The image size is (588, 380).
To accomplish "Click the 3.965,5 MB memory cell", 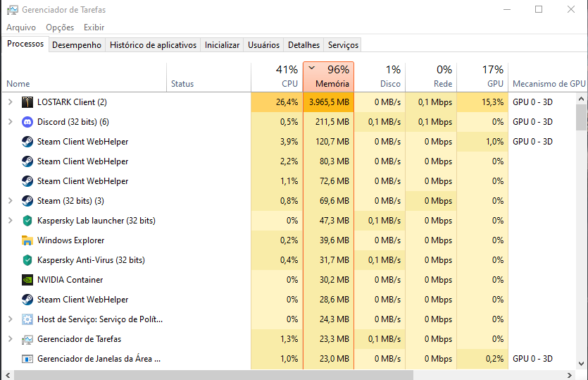I will (328, 102).
